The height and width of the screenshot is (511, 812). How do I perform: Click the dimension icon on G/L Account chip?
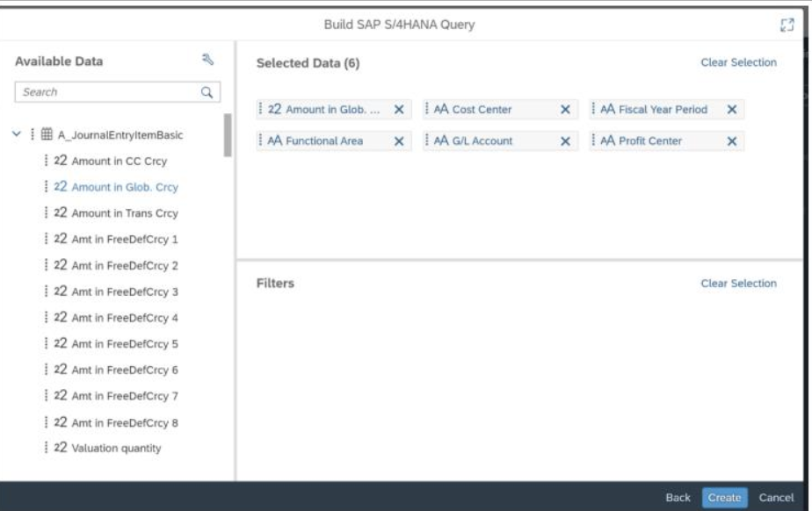441,140
